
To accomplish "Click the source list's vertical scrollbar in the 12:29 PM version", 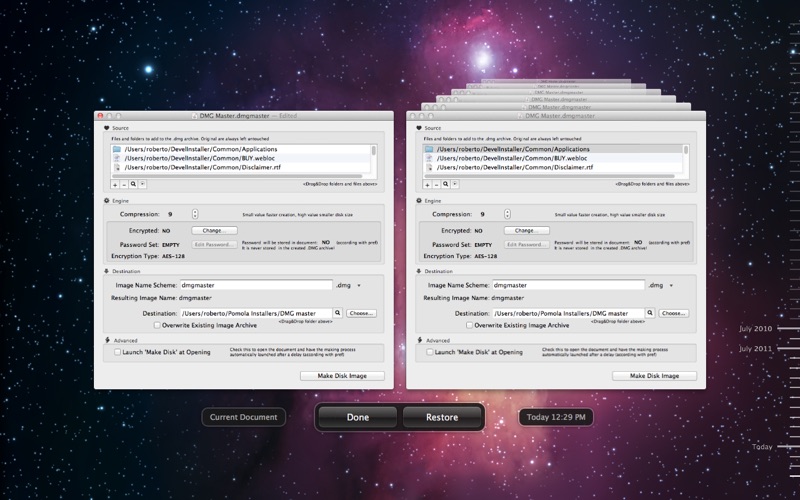I will tap(686, 150).
